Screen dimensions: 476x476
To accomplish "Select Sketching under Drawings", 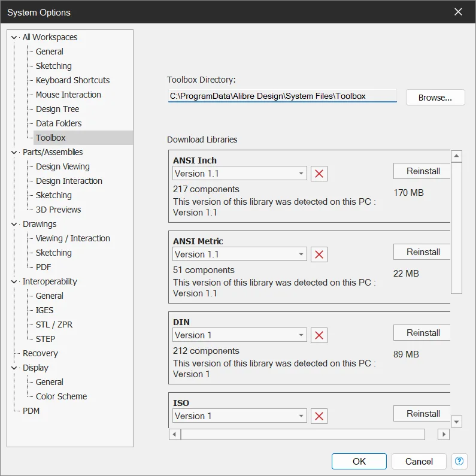I will tap(54, 253).
